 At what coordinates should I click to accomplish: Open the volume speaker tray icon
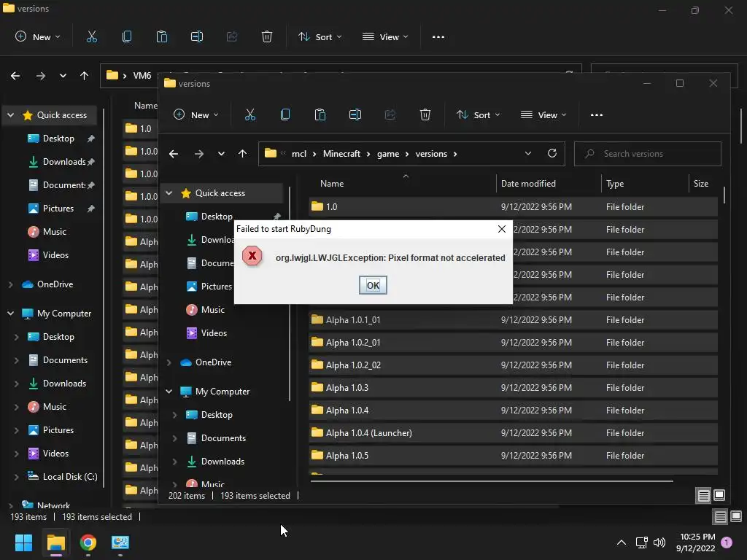[x=659, y=542]
